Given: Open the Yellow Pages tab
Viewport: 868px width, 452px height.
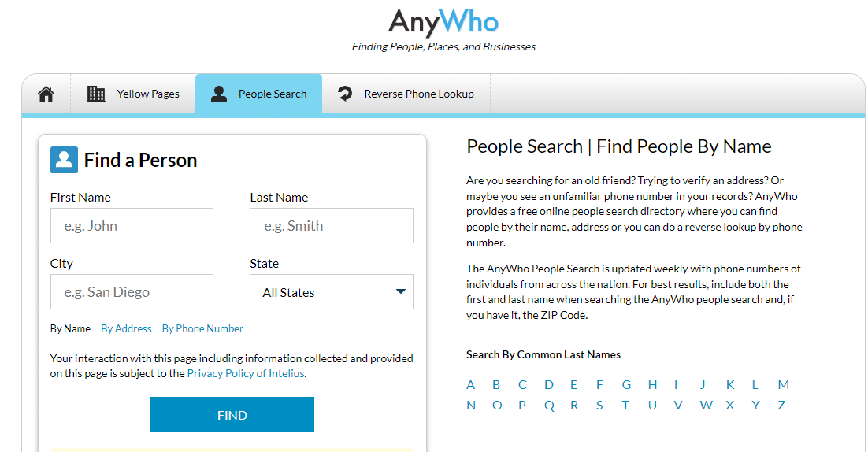Looking at the screenshot, I should coord(133,94).
